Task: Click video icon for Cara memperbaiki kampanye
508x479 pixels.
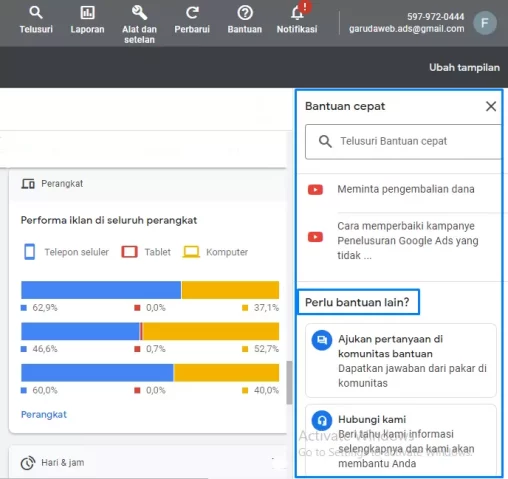Action: 315,237
